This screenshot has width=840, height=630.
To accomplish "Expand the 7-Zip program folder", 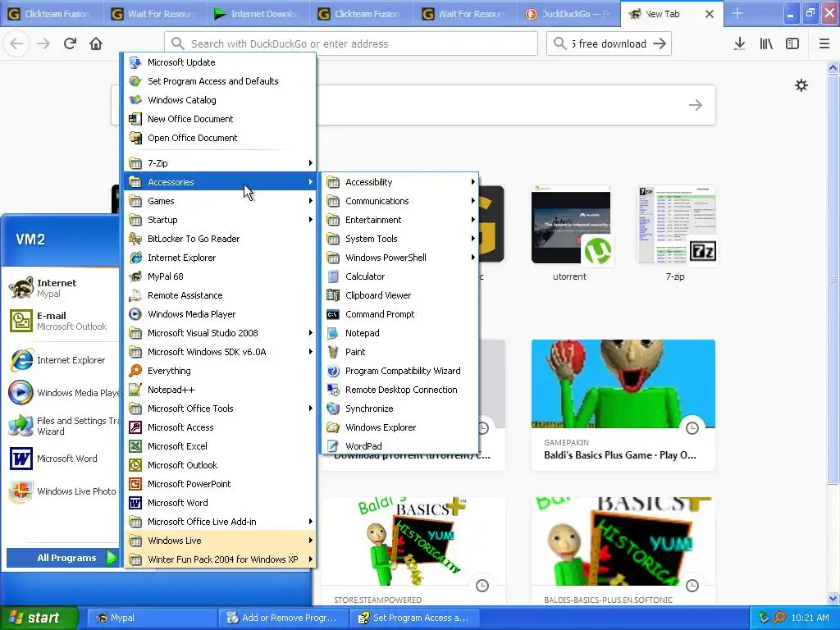I will (220, 163).
